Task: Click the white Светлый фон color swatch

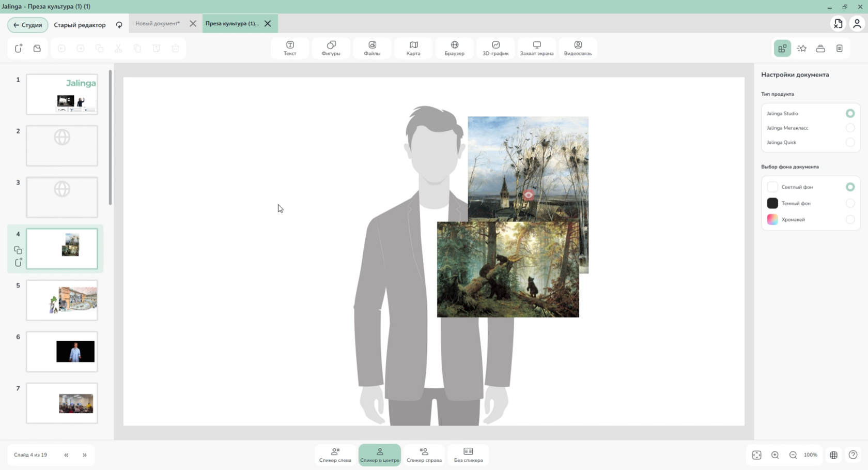Action: tap(772, 187)
